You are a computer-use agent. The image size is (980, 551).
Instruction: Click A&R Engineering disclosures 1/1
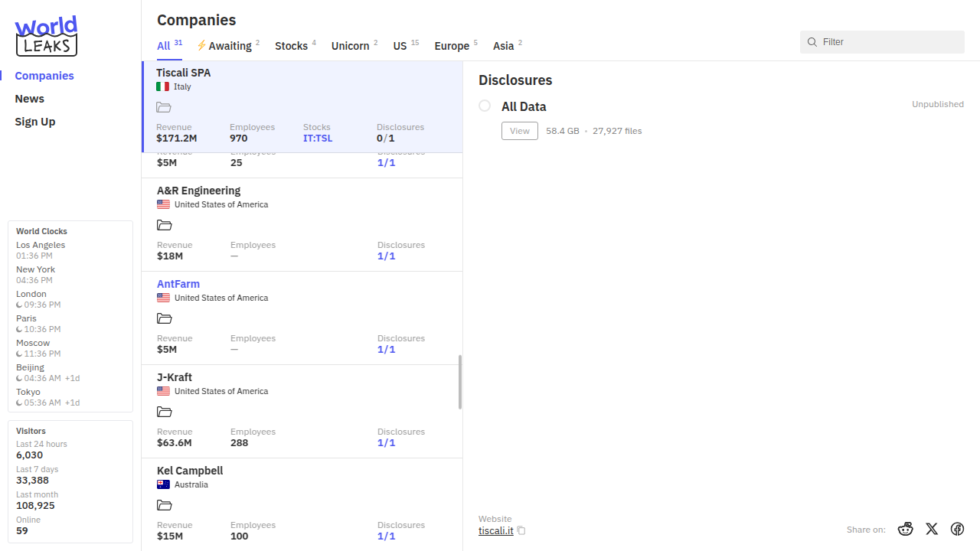click(x=386, y=256)
